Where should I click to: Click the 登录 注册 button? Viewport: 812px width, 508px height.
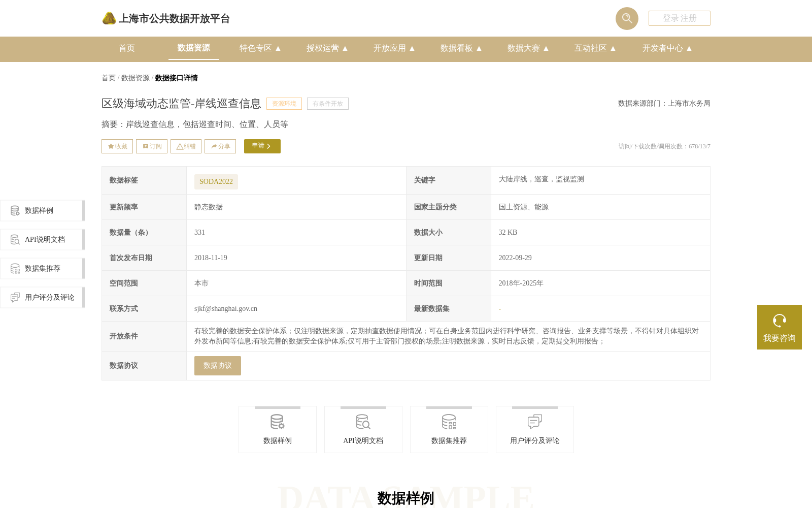click(680, 18)
